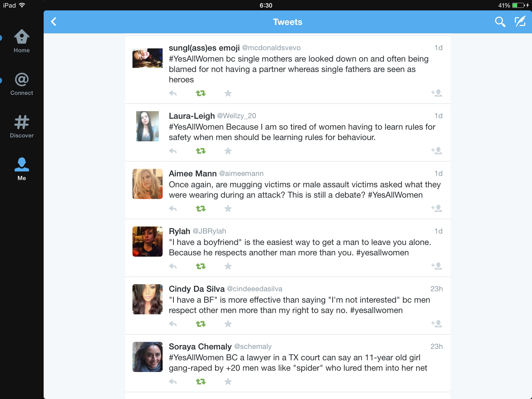The image size is (532, 399).
Task: Open #yesallwomen hashtag in Rylah's tweet
Action: (382, 252)
